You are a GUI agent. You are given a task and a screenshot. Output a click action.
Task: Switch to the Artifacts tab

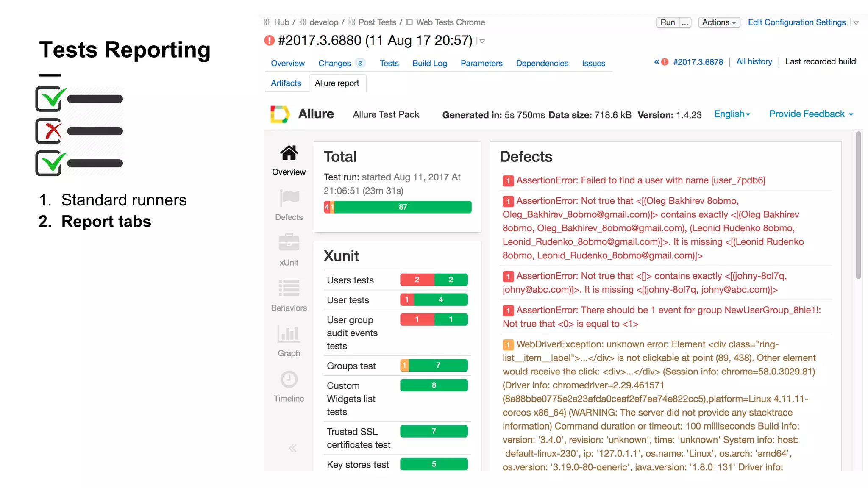pos(286,83)
